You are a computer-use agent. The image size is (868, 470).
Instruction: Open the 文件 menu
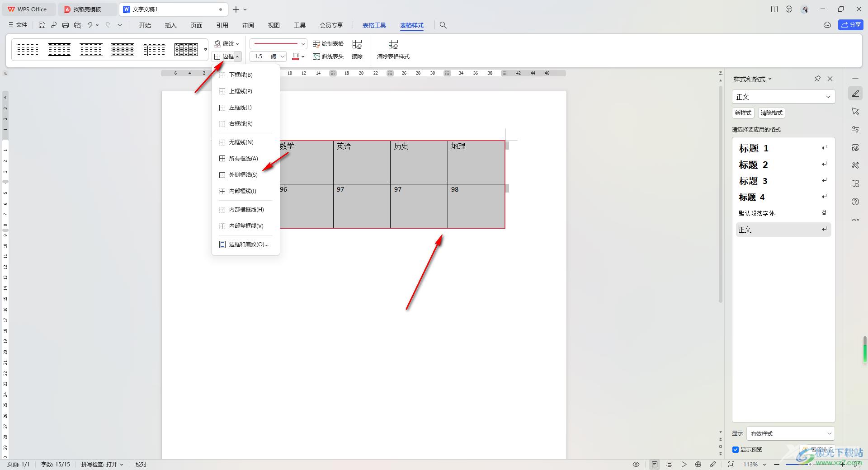(x=18, y=25)
